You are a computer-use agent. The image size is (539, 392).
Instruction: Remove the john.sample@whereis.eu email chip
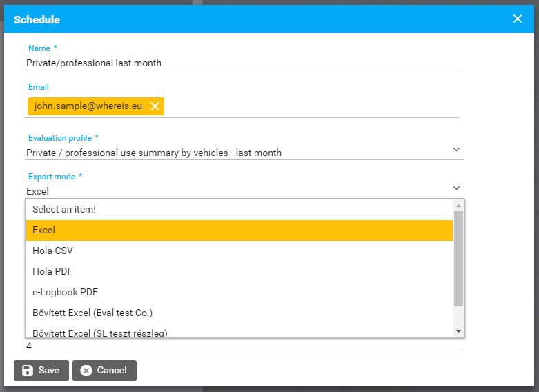tap(155, 106)
